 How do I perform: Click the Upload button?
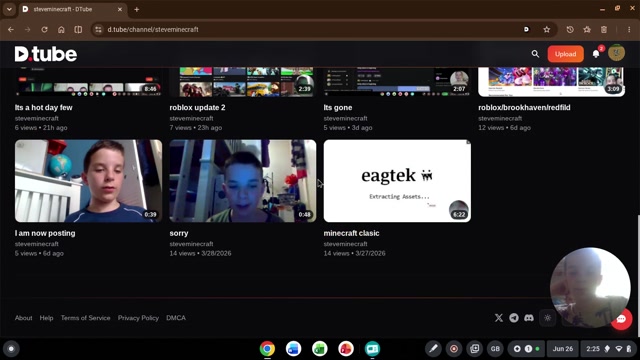[x=565, y=54]
